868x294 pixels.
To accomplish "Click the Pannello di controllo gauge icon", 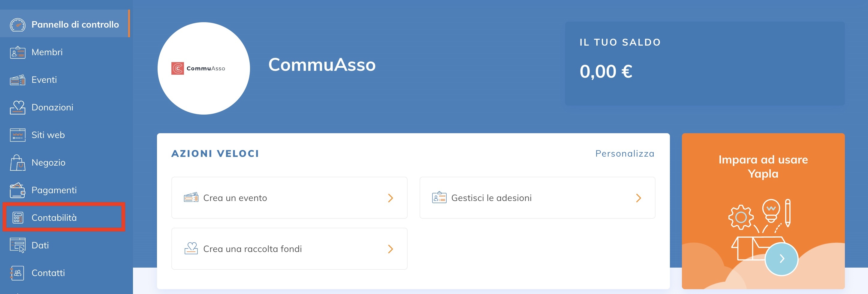I will [x=17, y=25].
